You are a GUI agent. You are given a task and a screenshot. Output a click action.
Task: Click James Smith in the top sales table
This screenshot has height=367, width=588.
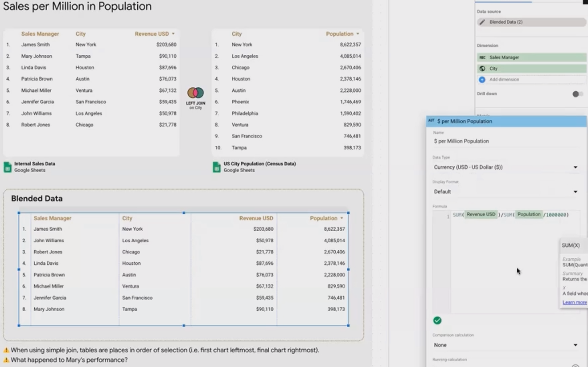click(x=36, y=45)
